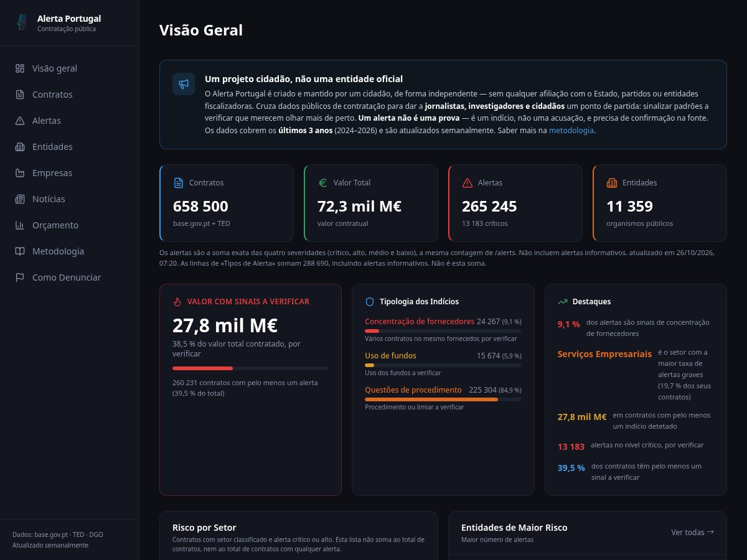Open the Alertas summary card
The width and height of the screenshot is (747, 560).
click(x=515, y=203)
